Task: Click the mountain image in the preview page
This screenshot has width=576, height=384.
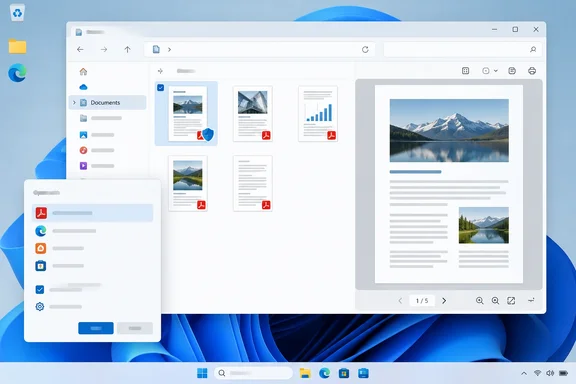Action: tap(449, 130)
